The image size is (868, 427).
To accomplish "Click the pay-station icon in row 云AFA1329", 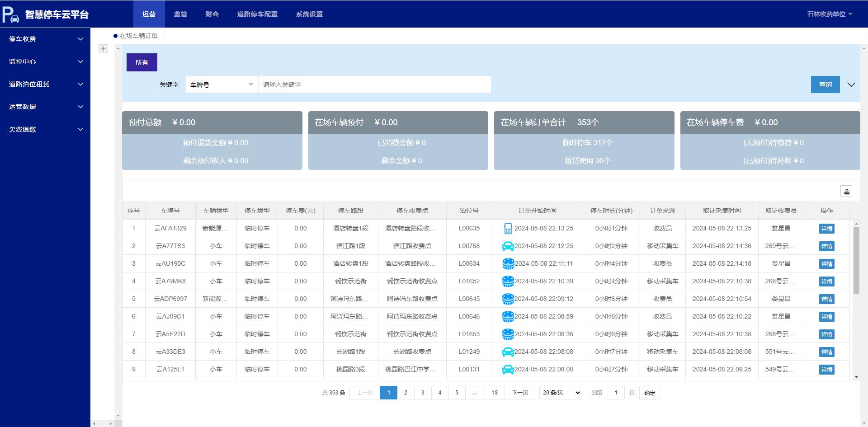I will point(508,229).
